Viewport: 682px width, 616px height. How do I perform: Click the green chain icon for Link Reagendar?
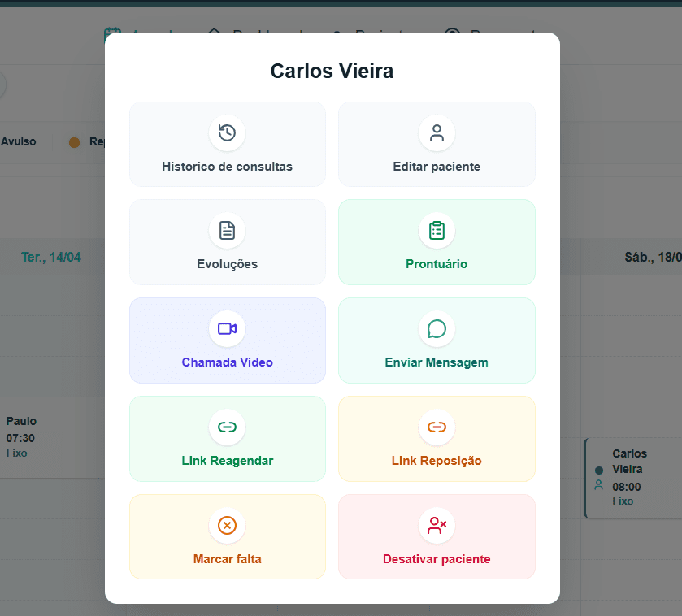coord(227,427)
